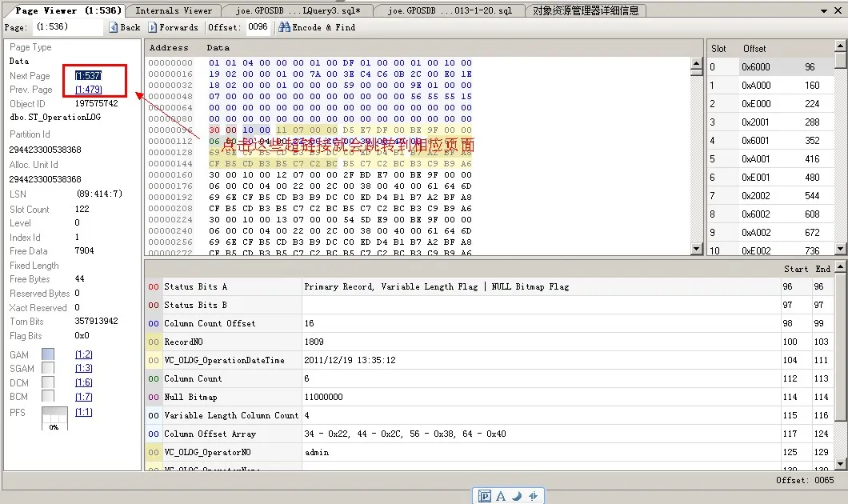This screenshot has height=504, width=848.
Task: Click the SGAM allocation status box
Action: point(48,368)
